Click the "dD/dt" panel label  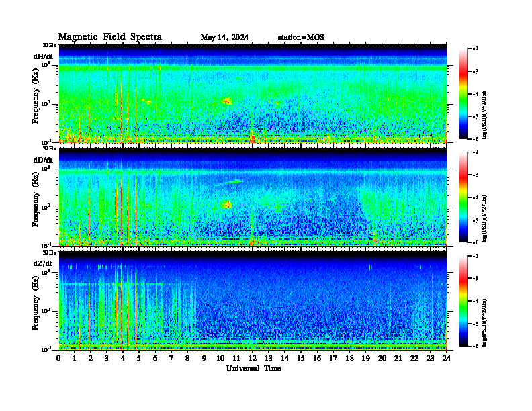click(x=43, y=160)
